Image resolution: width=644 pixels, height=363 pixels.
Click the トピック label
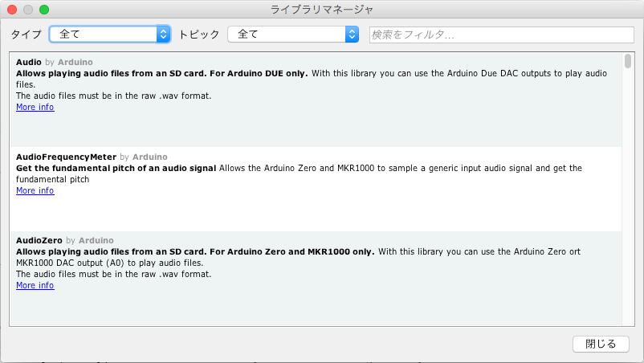(x=199, y=35)
